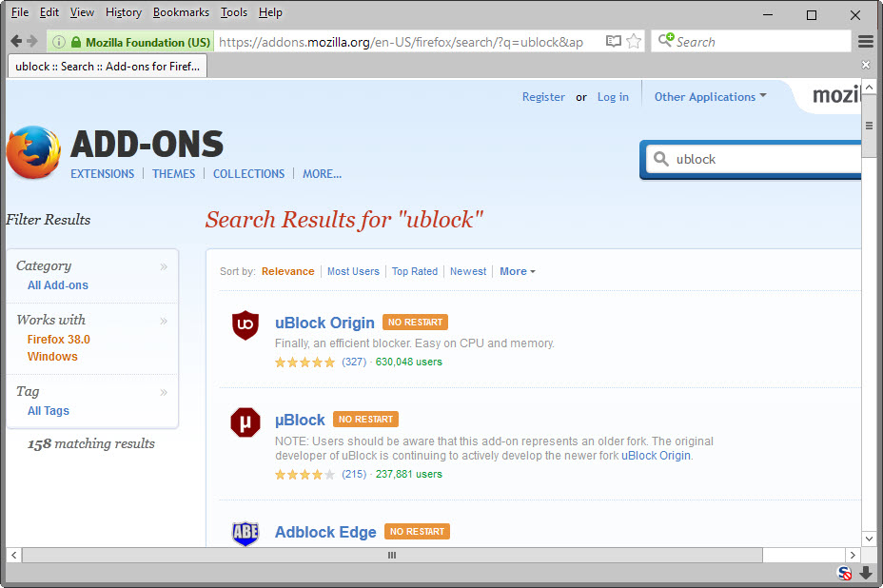Viewport: 883px width, 588px height.
Task: Click scroll down arrow on vertical scrollbar
Action: coord(869,539)
